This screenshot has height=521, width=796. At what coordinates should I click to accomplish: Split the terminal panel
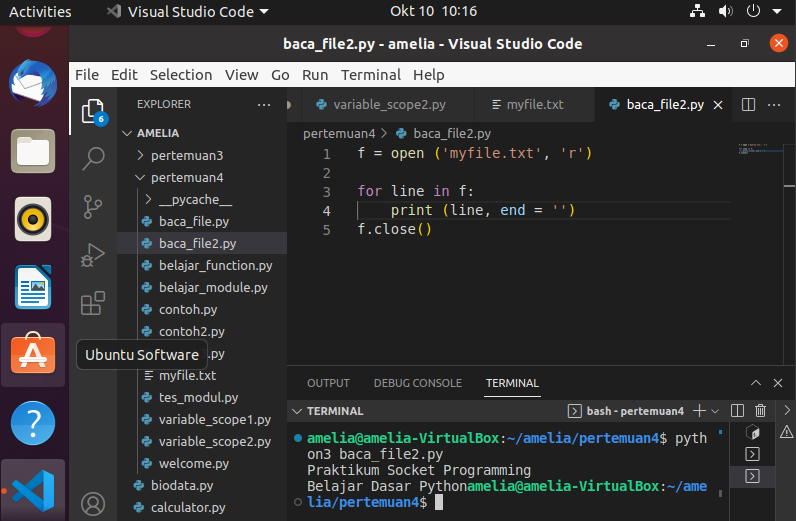(737, 411)
